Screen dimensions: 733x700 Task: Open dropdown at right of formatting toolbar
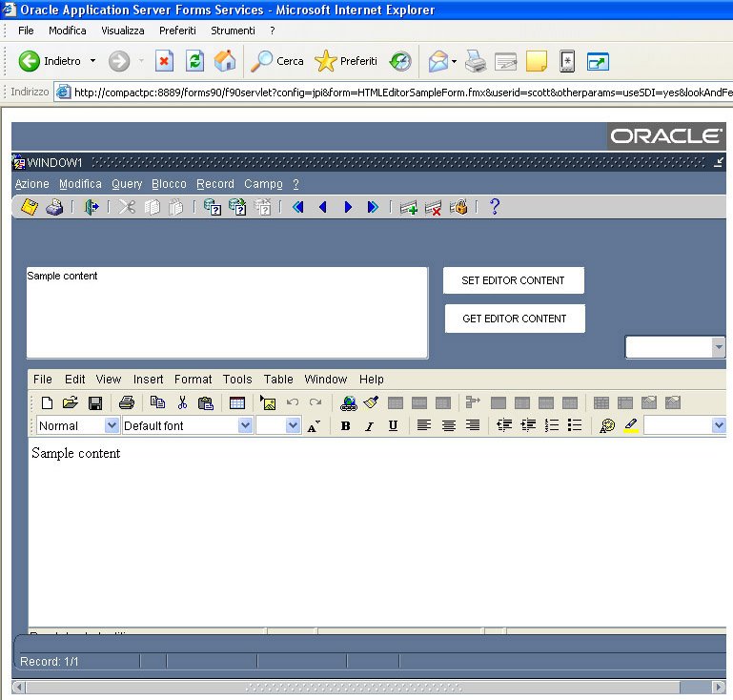tap(719, 425)
